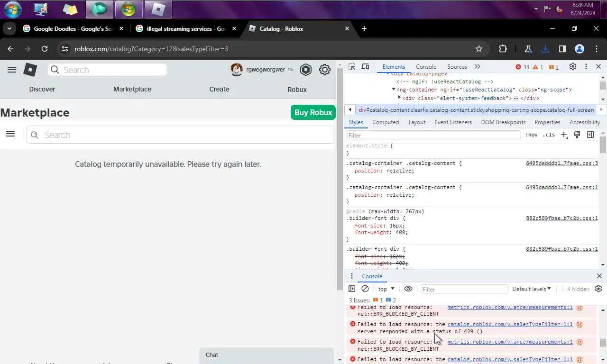
Task: Open the 3 Issues counter
Action: [x=372, y=300]
